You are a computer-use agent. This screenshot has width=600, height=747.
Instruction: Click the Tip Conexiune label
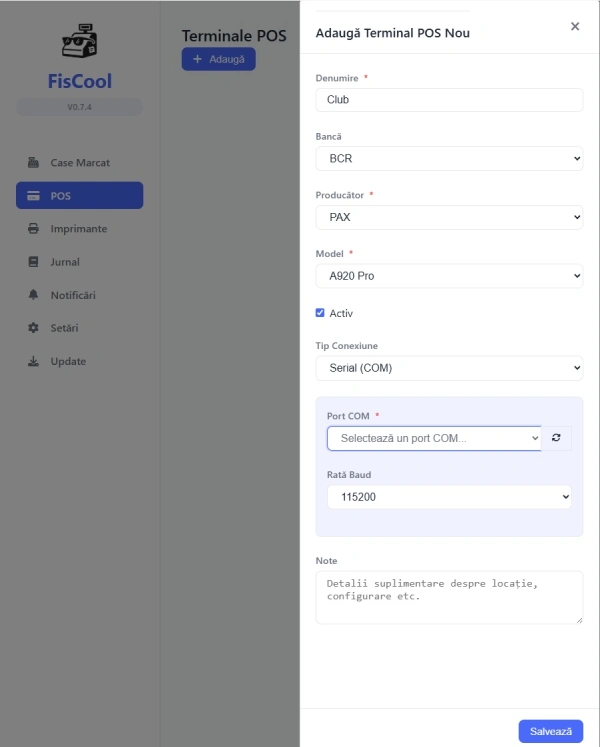pos(346,345)
